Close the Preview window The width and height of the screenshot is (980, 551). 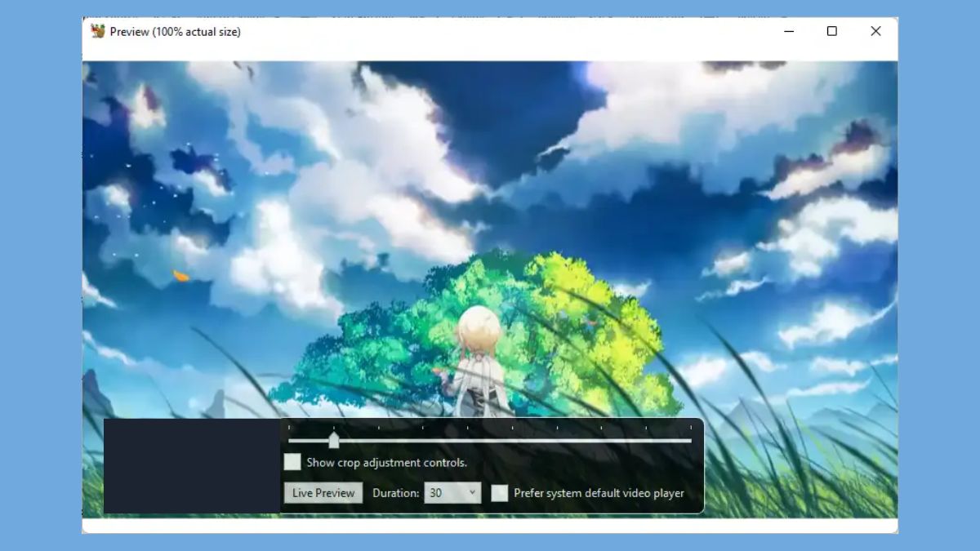click(875, 31)
